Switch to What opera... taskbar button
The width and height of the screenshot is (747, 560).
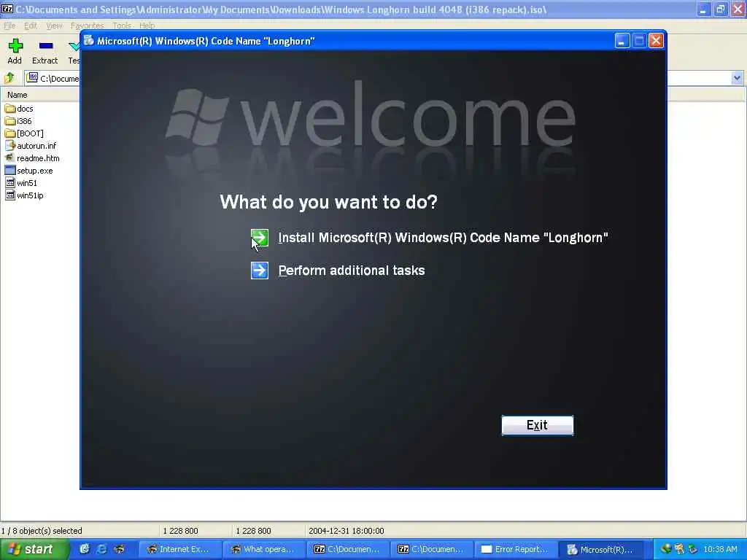pyautogui.click(x=264, y=550)
